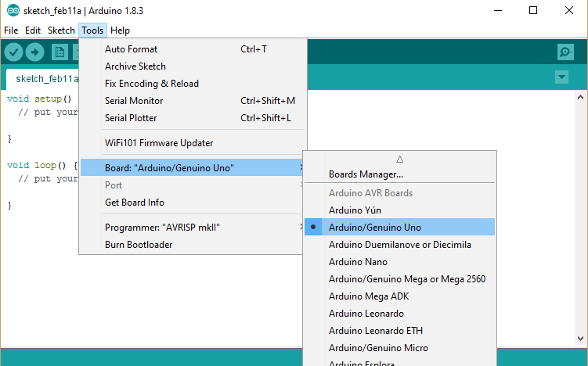Image resolution: width=588 pixels, height=366 pixels.
Task: Select Arduino Yún board
Action: point(400,210)
